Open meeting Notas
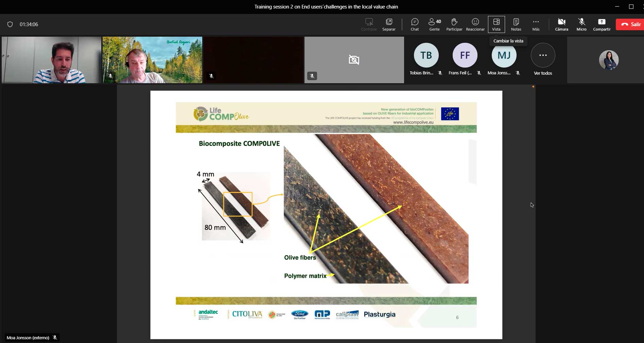644x343 pixels. point(516,24)
